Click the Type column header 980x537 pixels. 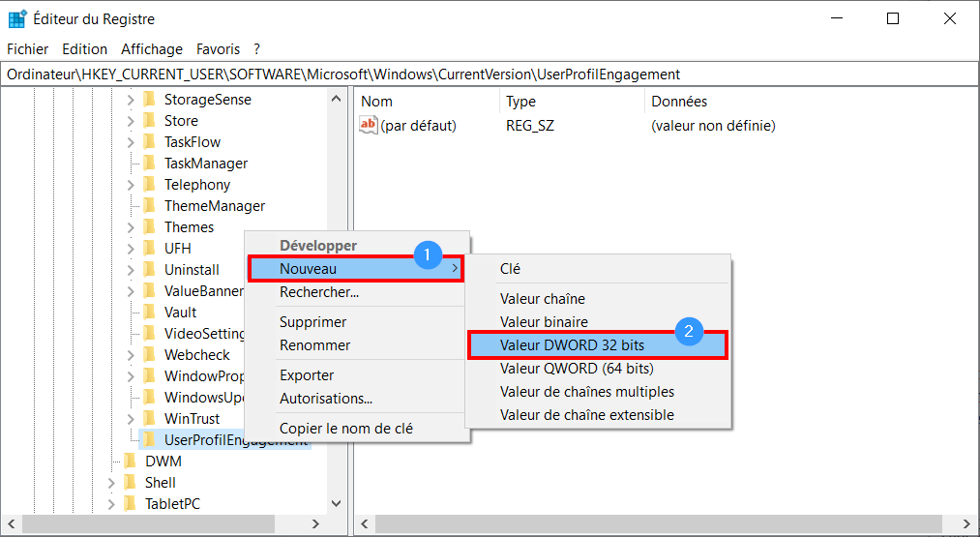point(573,102)
